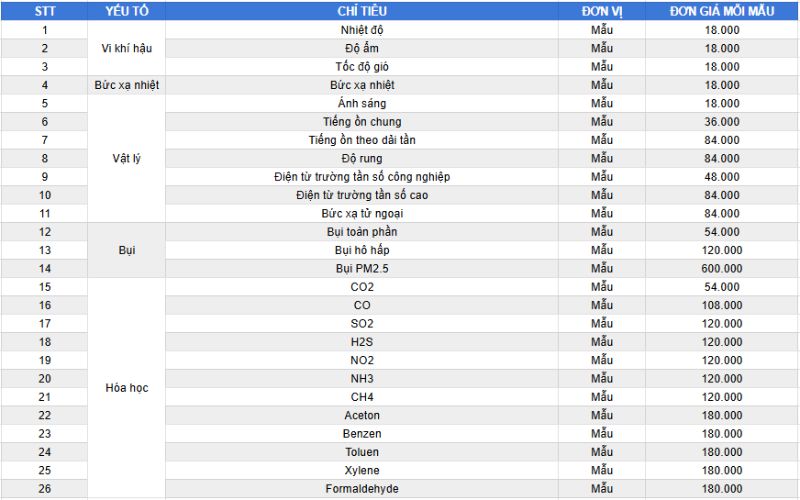Select the Formaldehyde cell
This screenshot has width=800, height=500.
[362, 489]
